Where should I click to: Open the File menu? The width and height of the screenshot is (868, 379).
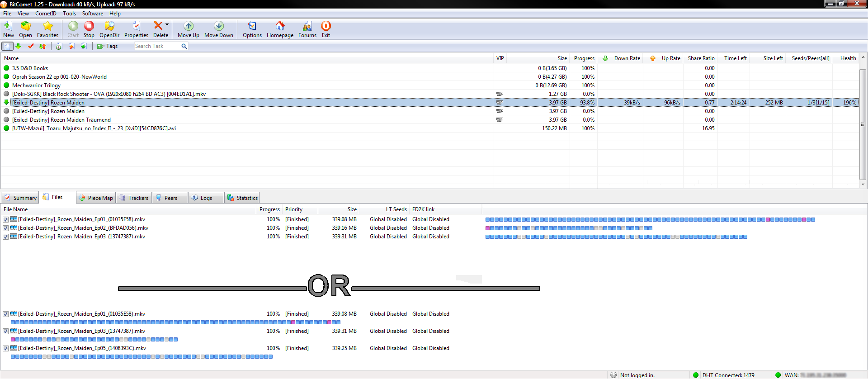click(x=7, y=14)
